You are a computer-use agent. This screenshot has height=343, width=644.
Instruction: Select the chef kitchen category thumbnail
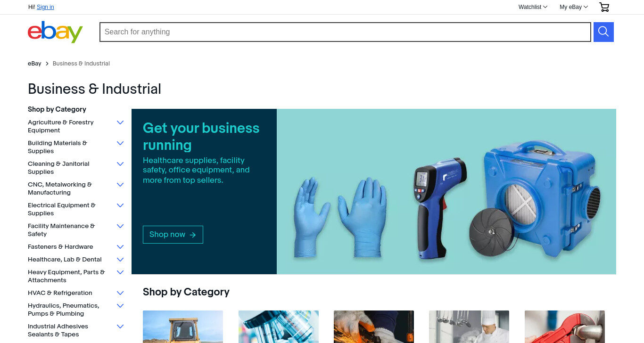pyautogui.click(x=469, y=327)
